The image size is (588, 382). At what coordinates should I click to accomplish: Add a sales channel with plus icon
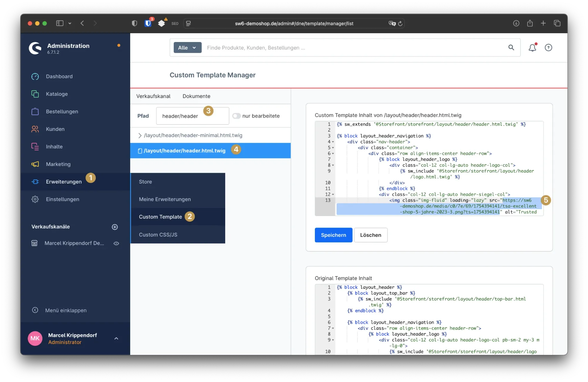coord(115,227)
